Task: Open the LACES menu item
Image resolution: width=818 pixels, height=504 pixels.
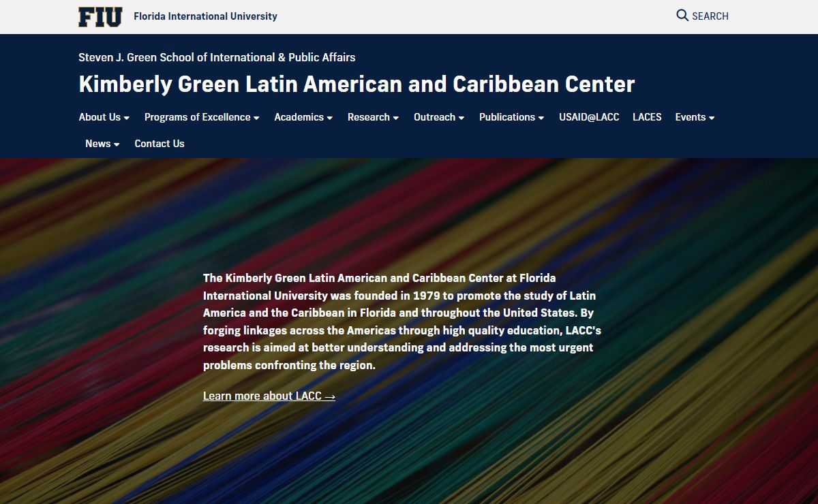Action: [x=647, y=117]
